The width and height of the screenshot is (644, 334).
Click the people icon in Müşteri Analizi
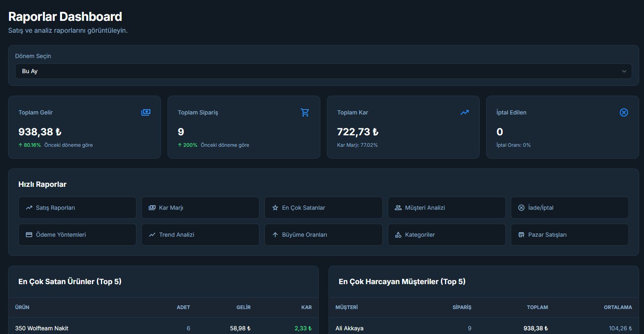tap(398, 208)
